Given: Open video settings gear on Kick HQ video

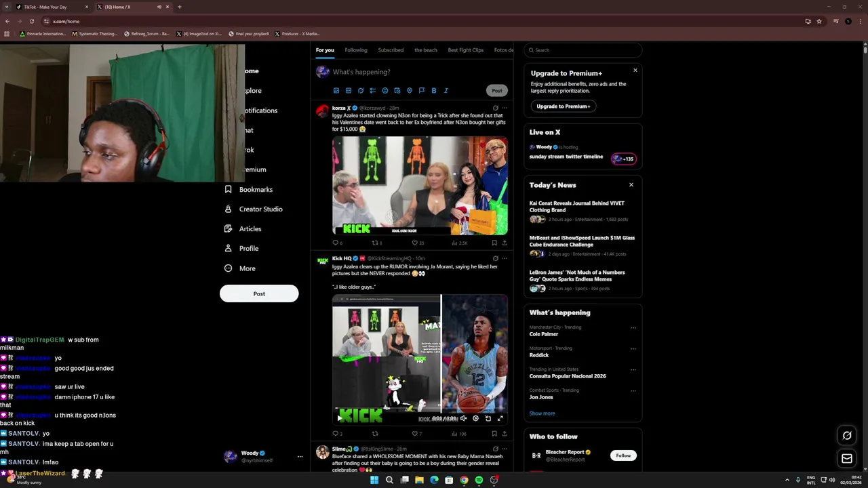Looking at the screenshot, I should (x=475, y=418).
